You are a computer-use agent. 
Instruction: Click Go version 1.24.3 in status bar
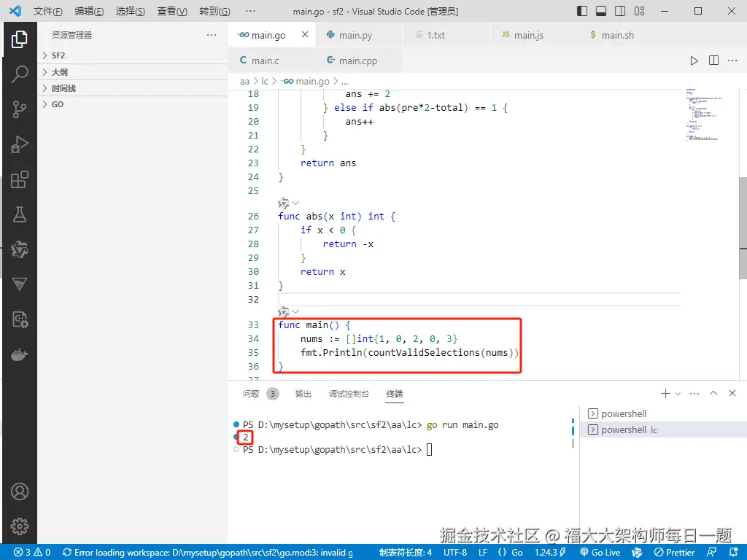[x=550, y=553]
